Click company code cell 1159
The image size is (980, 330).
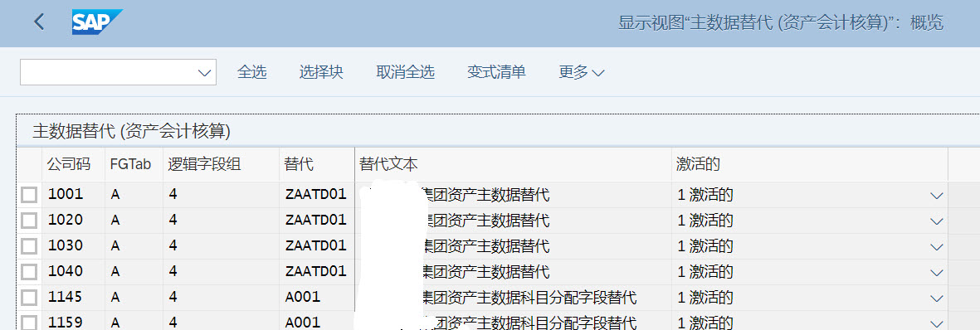pos(73,321)
